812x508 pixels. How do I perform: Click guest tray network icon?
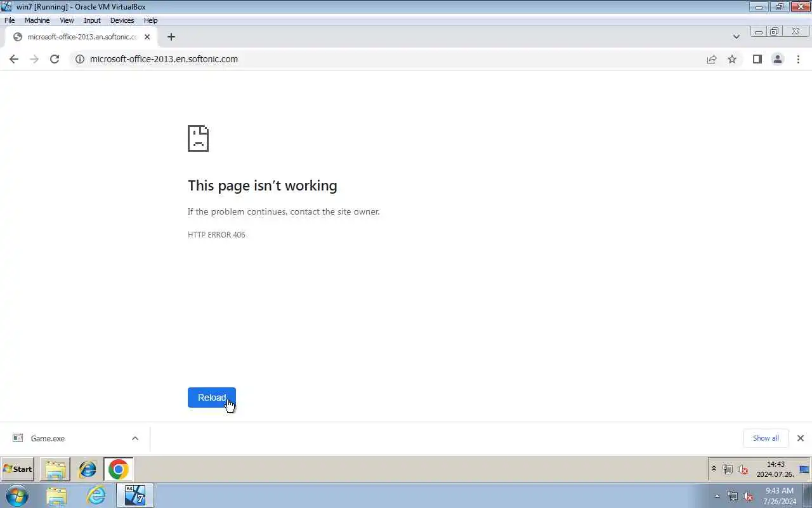pos(728,470)
